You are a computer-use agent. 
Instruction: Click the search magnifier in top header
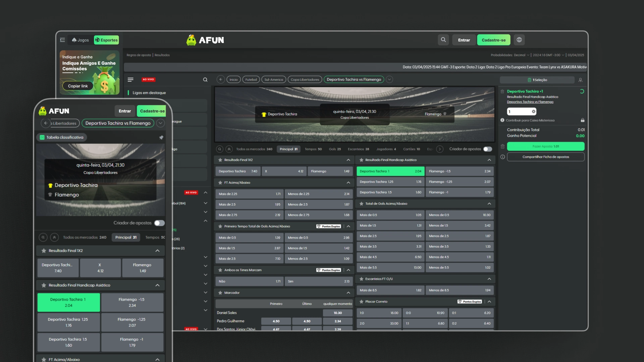pos(443,40)
